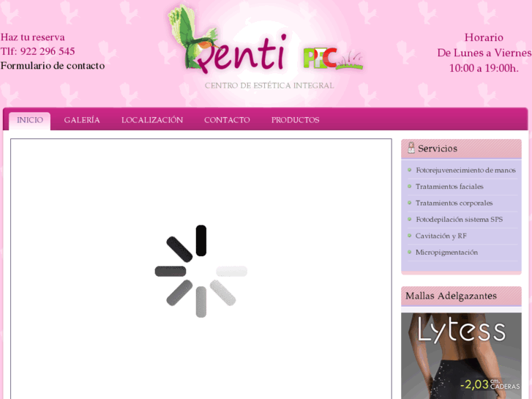The image size is (532, 399).
Task: Click the 'Haz tu reserva' text
Action: [x=33, y=37]
